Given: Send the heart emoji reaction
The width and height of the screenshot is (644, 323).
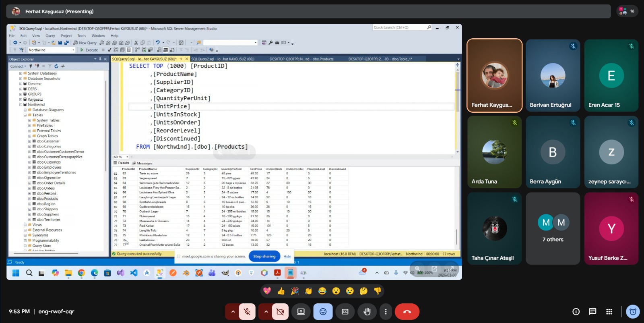Looking at the screenshot, I should click(x=267, y=291).
